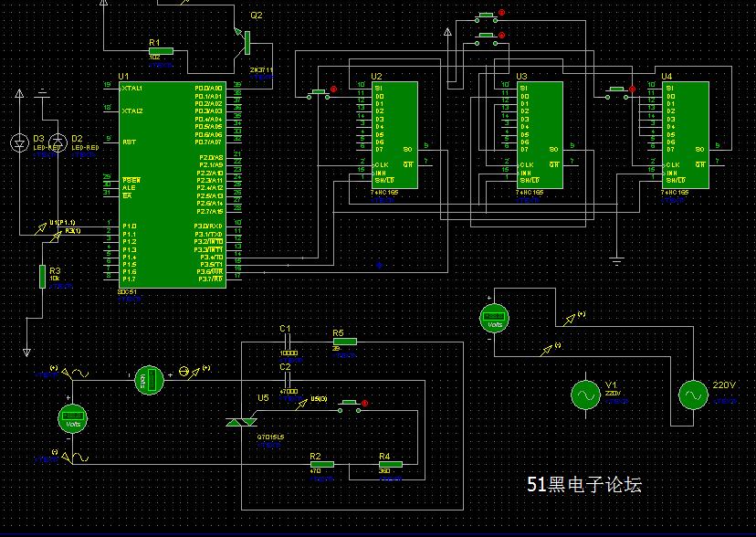Select the V1 AC voltage source
This screenshot has width=756, height=537.
(x=585, y=395)
